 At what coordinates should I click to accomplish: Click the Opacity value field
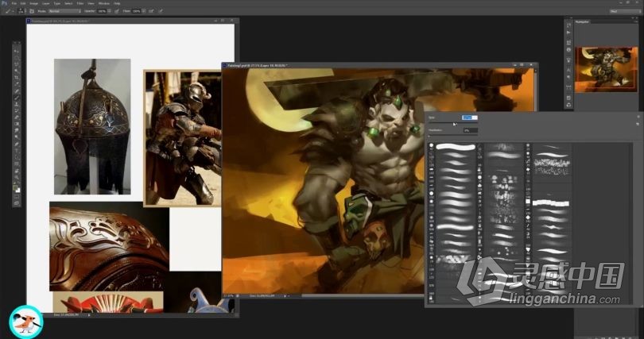(102, 11)
